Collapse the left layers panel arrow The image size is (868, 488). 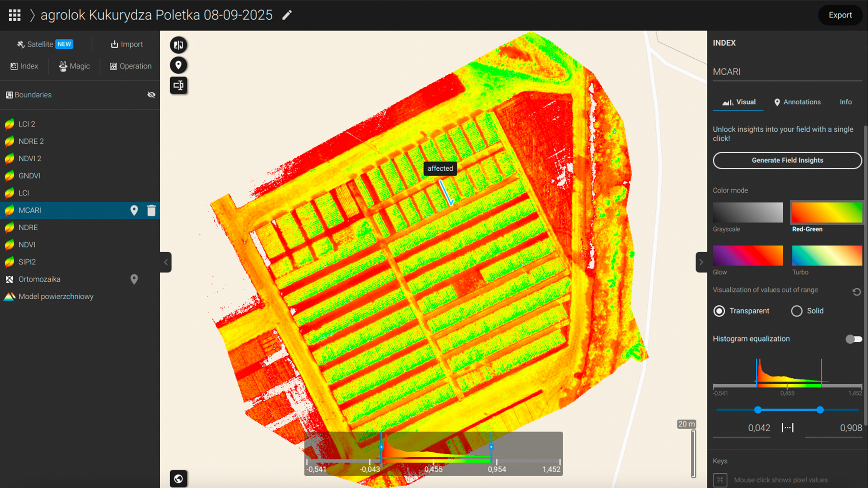pyautogui.click(x=166, y=262)
